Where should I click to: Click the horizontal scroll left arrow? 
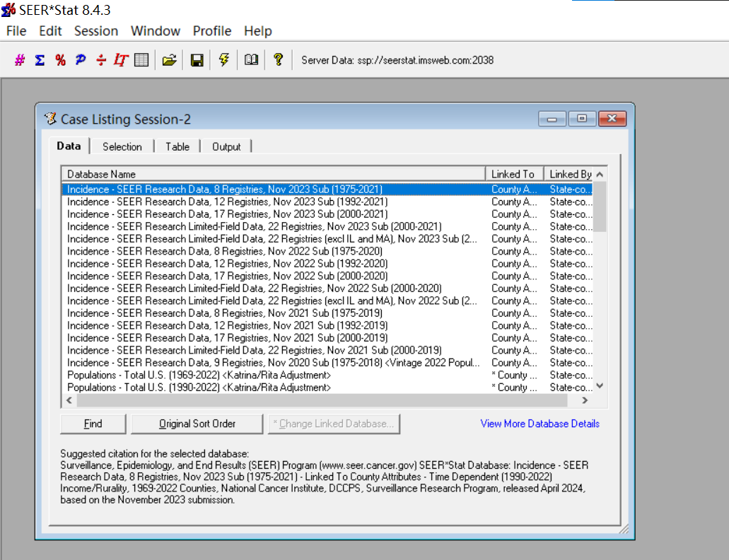69,400
